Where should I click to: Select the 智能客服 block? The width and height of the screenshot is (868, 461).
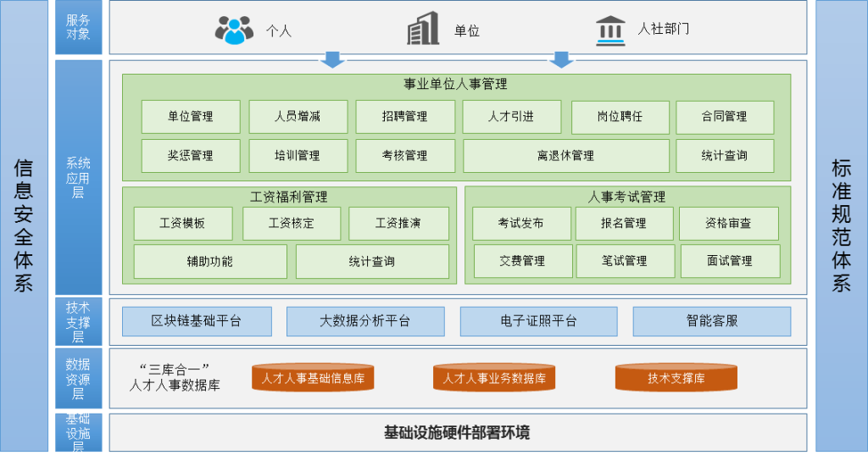tap(711, 321)
